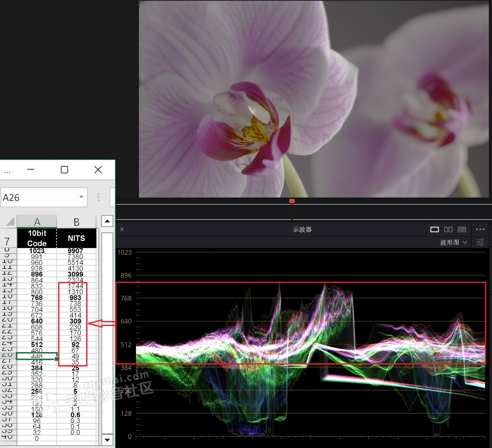Select cell with nits value 5514
The image size is (492, 448).
(77, 263)
